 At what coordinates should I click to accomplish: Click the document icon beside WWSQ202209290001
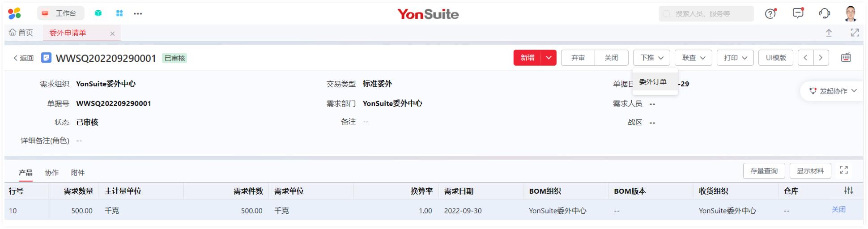click(x=46, y=58)
